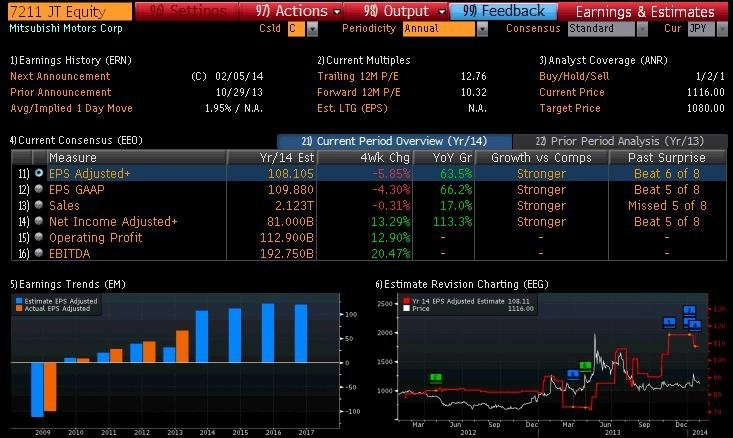Click the Beat 6 of 8 cell
This screenshot has height=438, width=733.
pyautogui.click(x=667, y=174)
